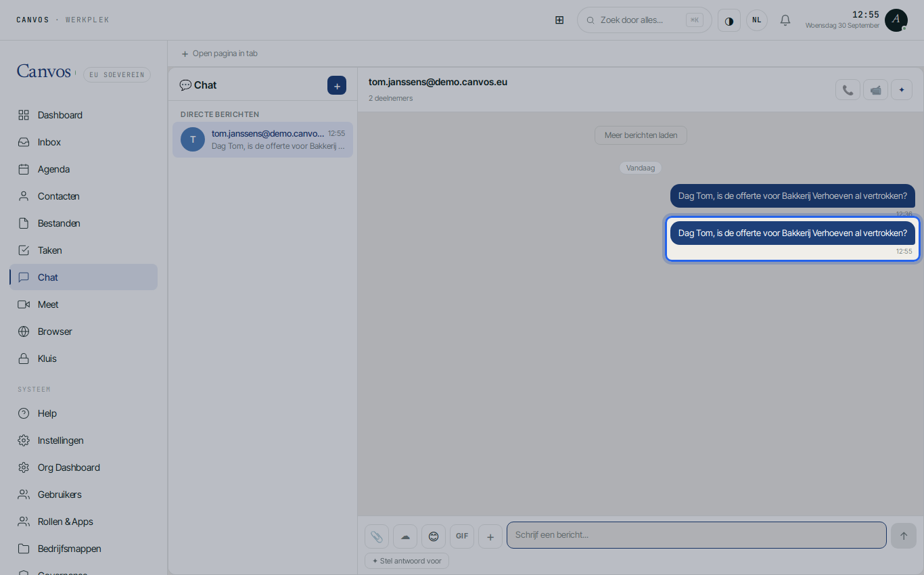This screenshot has height=575, width=924.
Task: Open the apps grid icon
Action: coord(559,20)
